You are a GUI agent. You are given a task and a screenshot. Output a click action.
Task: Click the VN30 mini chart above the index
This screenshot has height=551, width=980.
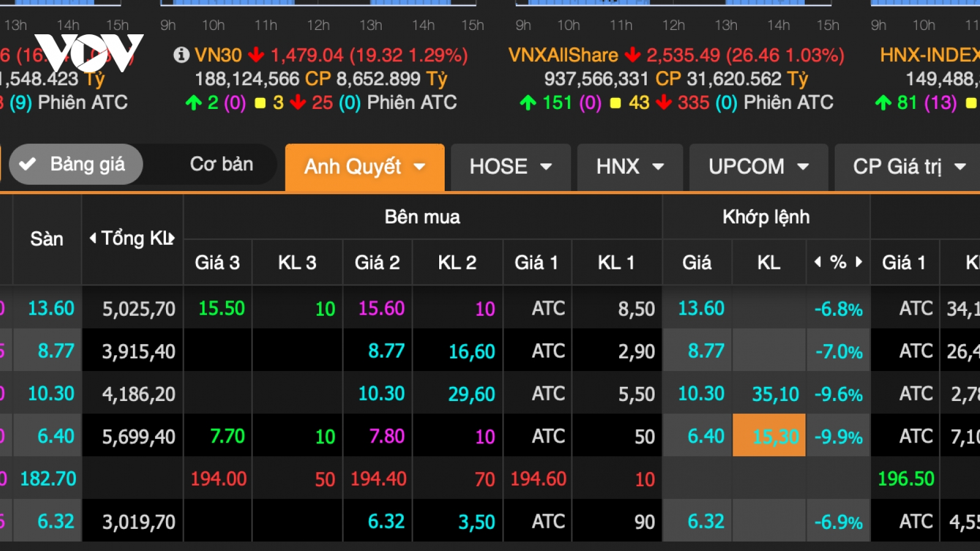pos(318,3)
